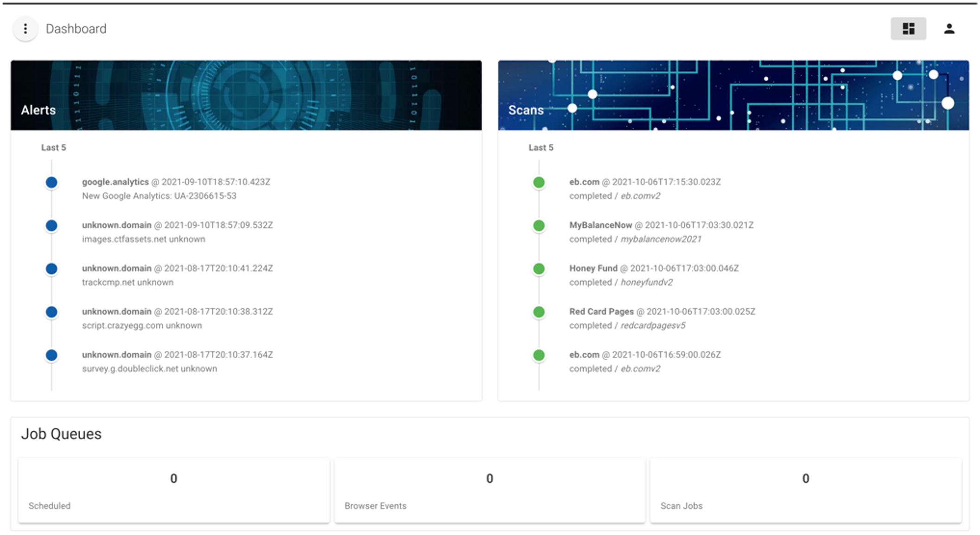This screenshot has height=535, width=980.
Task: Click green marker for Honey Fund scan
Action: click(x=539, y=268)
